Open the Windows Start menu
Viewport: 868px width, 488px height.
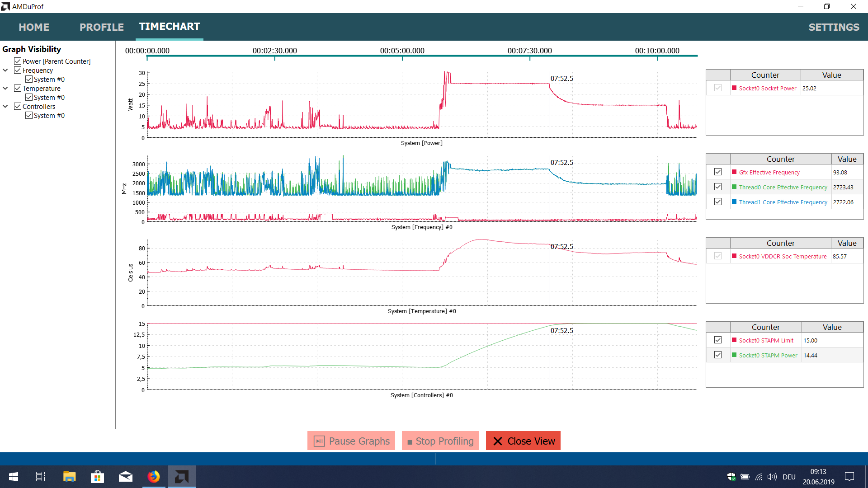click(14, 477)
